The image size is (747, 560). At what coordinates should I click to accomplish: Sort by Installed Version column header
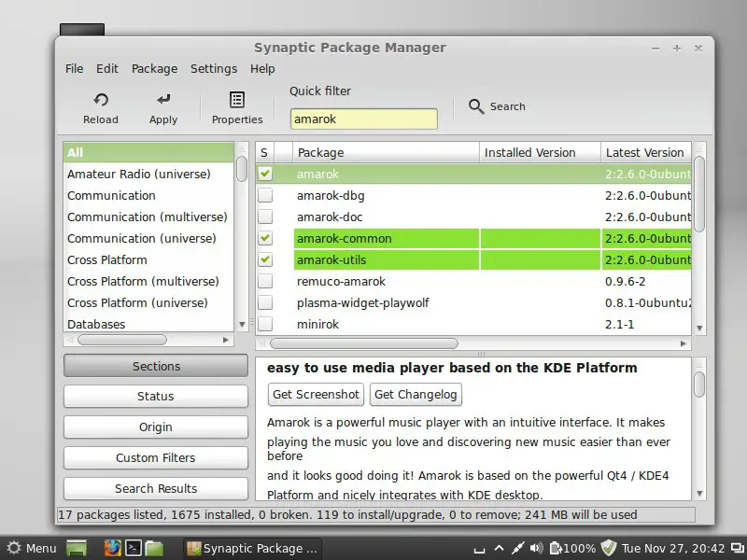540,152
